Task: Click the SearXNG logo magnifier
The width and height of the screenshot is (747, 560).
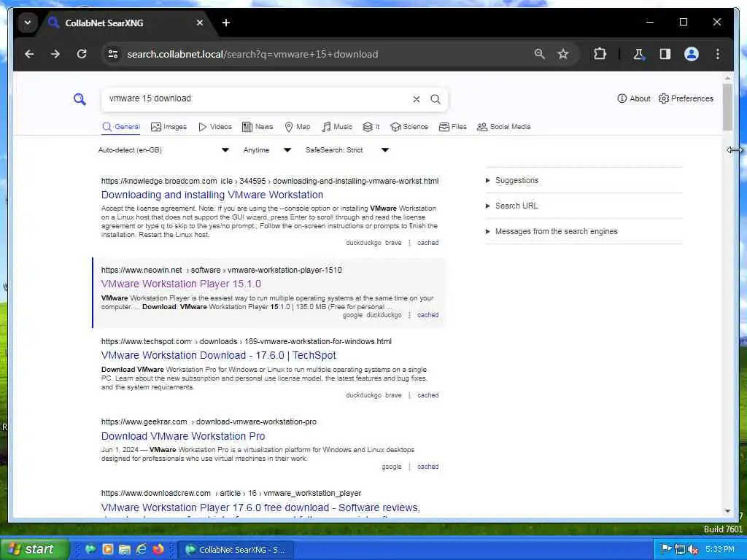Action: click(x=80, y=99)
